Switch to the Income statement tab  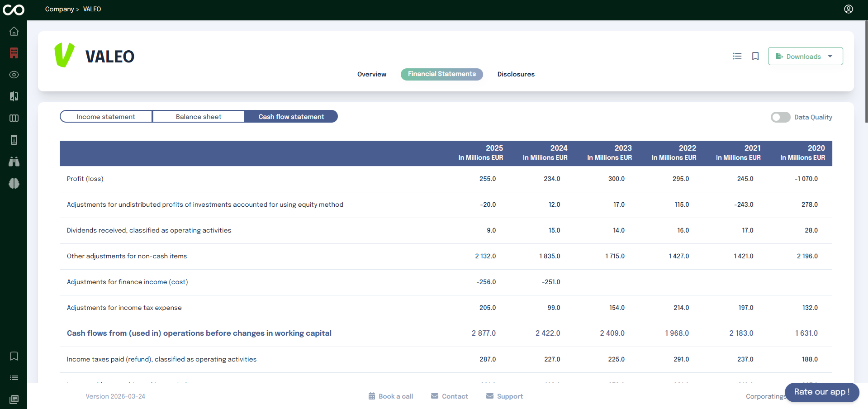(106, 117)
